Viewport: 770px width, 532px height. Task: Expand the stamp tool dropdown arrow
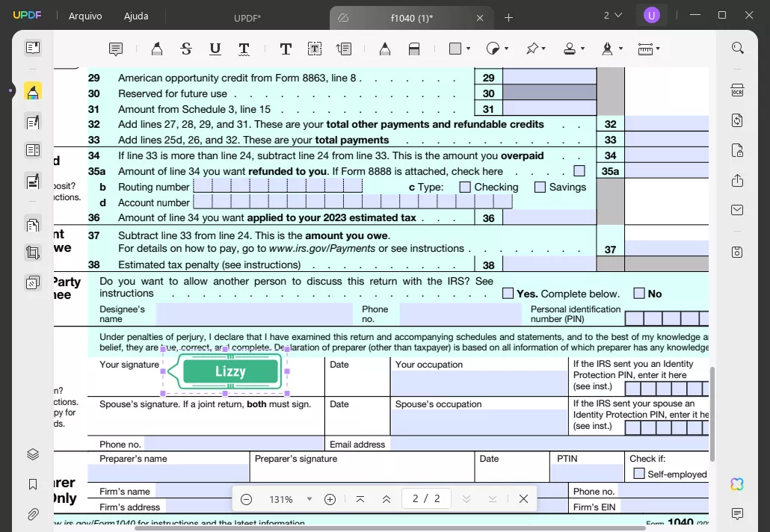click(582, 49)
